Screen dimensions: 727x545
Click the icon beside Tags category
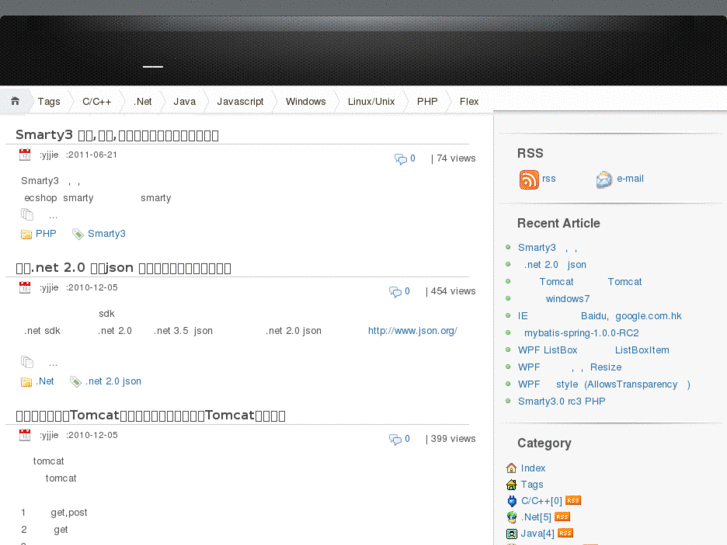coord(511,485)
